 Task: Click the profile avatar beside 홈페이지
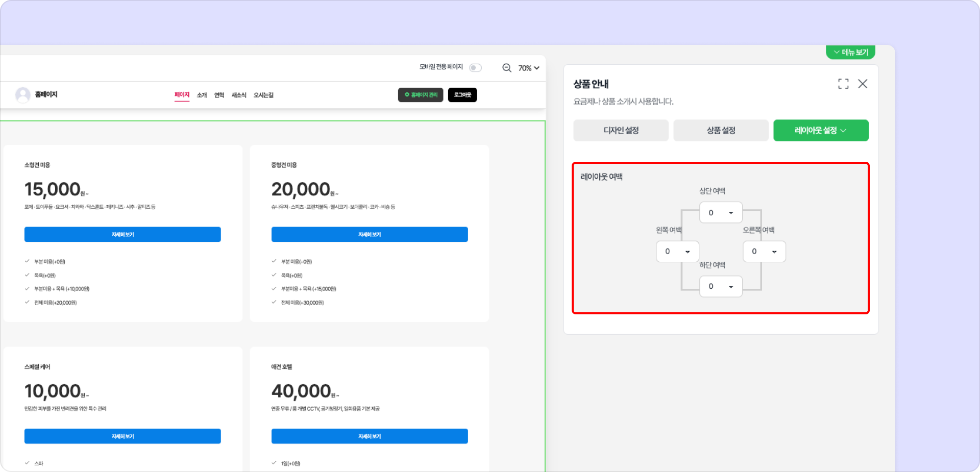tap(23, 94)
